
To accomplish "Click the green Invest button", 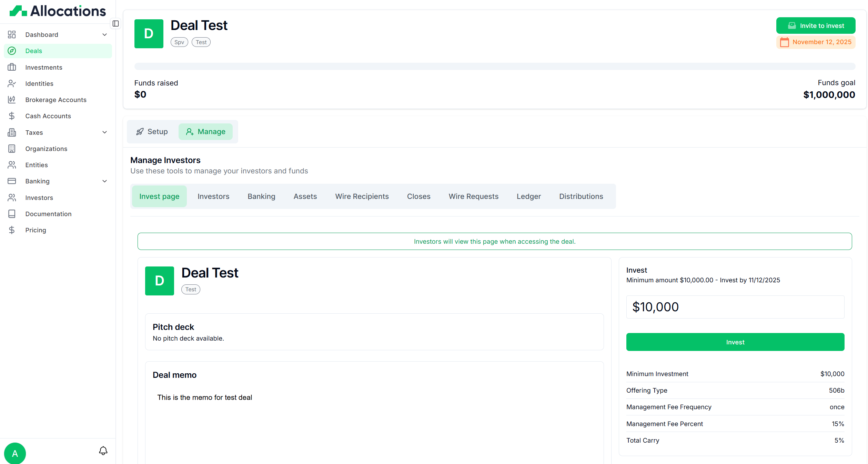I will coord(735,342).
